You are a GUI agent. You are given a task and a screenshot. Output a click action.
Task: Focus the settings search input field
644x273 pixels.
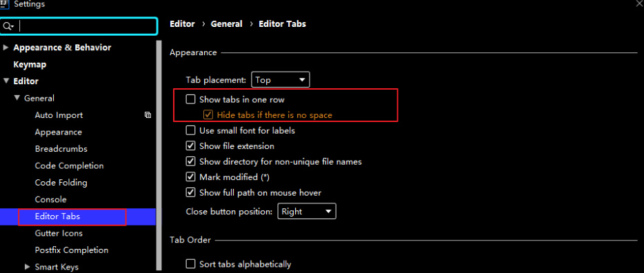point(79,26)
